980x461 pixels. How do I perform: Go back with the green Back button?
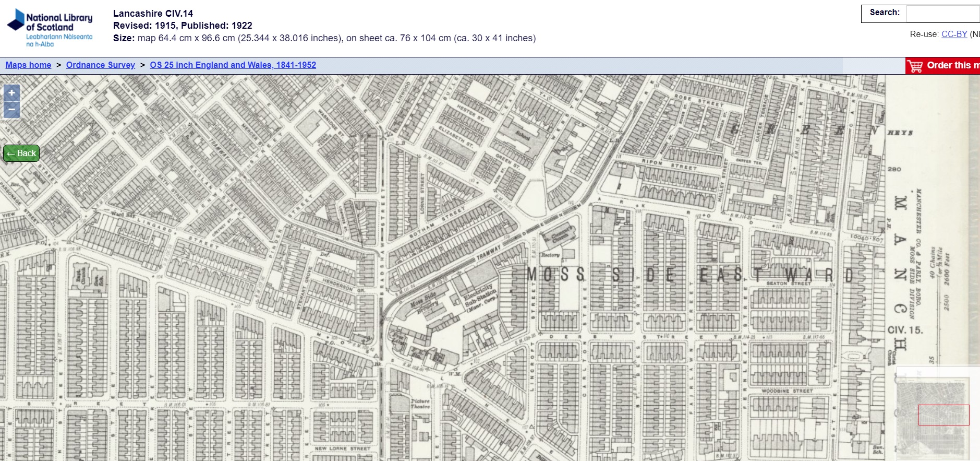point(21,153)
